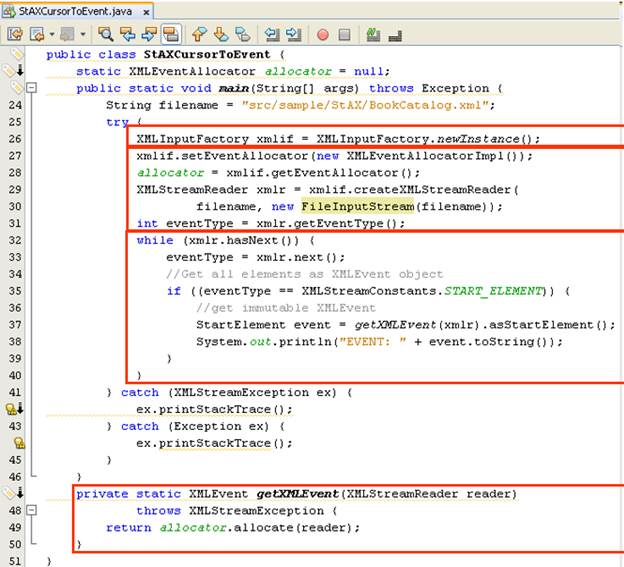624x567 pixels.
Task: Stop macro recording with grey square
Action: click(x=345, y=35)
